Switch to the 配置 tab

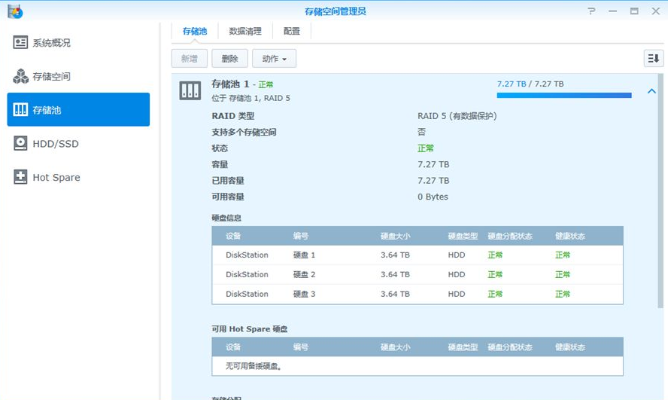[292, 31]
